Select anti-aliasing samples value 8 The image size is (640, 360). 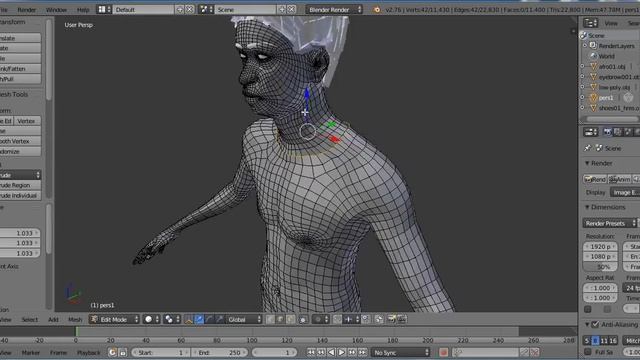[595, 340]
